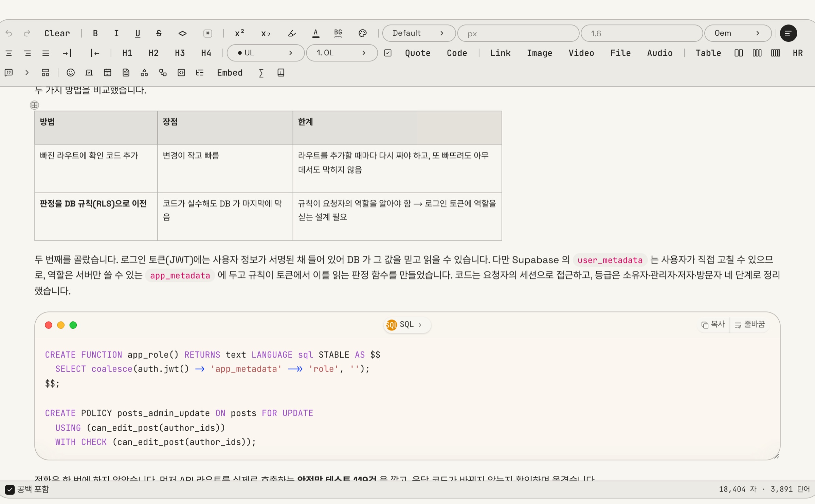Open the round dark menu button
This screenshot has width=815, height=504.
pos(789,33)
